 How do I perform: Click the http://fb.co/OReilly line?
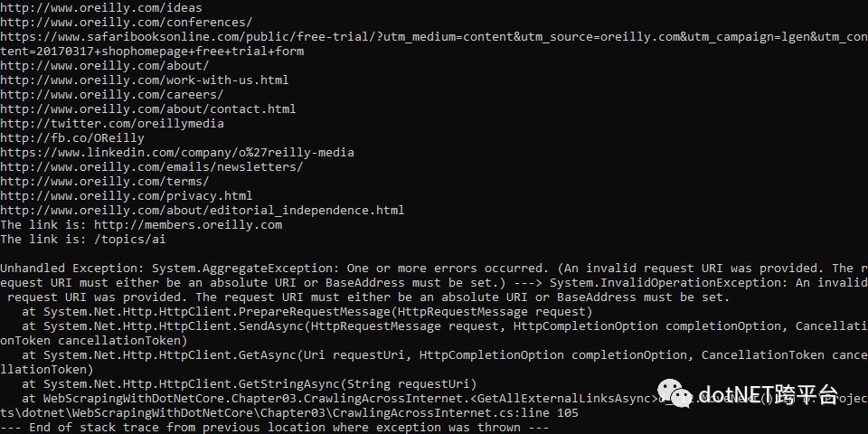click(72, 137)
